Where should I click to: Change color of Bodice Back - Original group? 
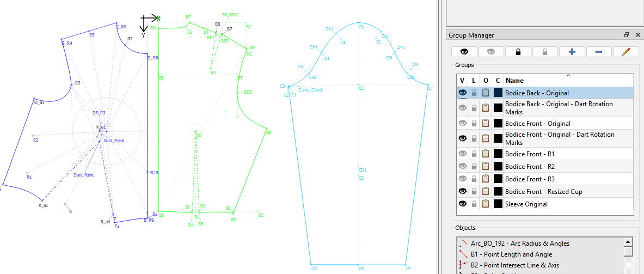(x=498, y=93)
